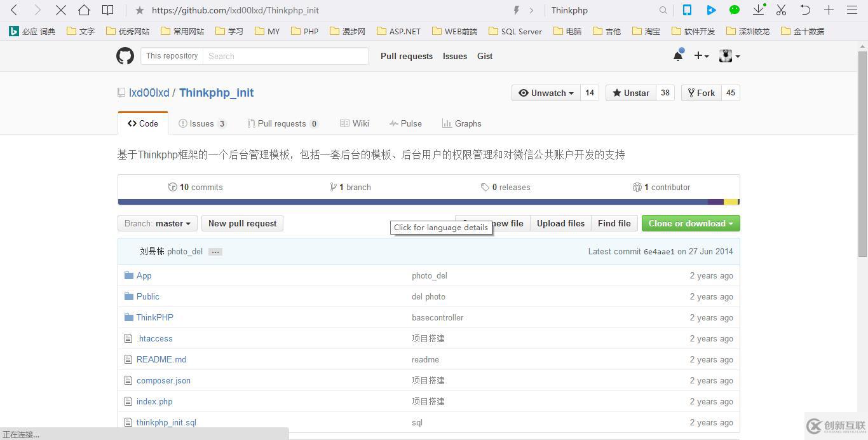This screenshot has height=440, width=868.
Task: Click the browser downloads icon
Action: (x=758, y=10)
